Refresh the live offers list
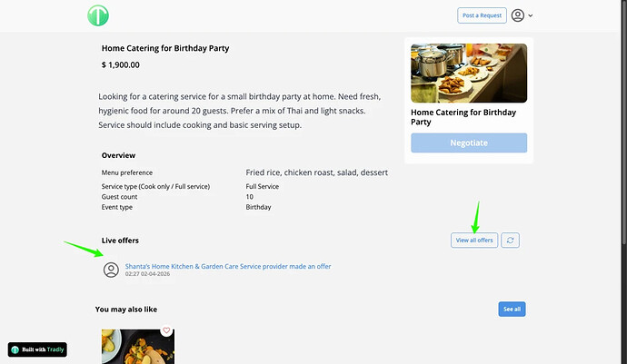The height and width of the screenshot is (364, 627). (511, 241)
